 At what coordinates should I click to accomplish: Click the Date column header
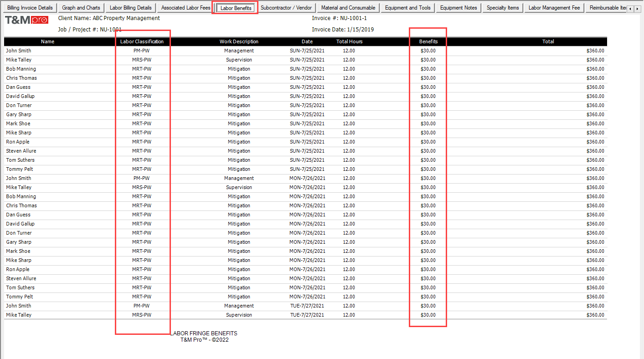coord(307,41)
